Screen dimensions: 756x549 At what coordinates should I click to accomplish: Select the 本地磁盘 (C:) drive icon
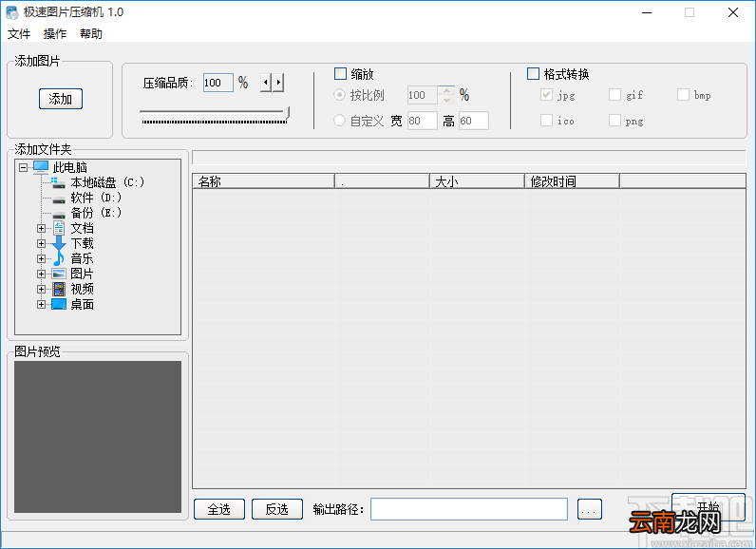[x=58, y=182]
